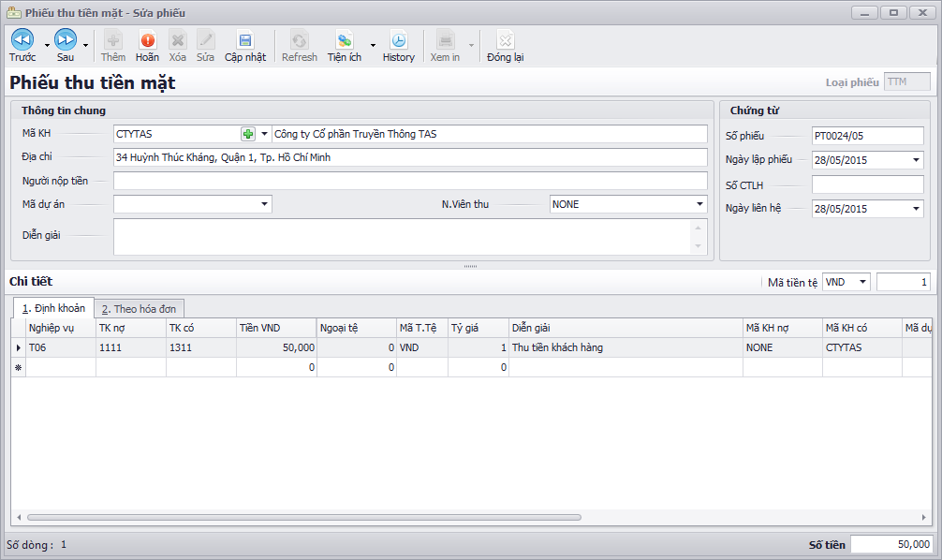Click the Trước (previous) navigation icon
Image resolution: width=942 pixels, height=560 pixels.
[22, 40]
